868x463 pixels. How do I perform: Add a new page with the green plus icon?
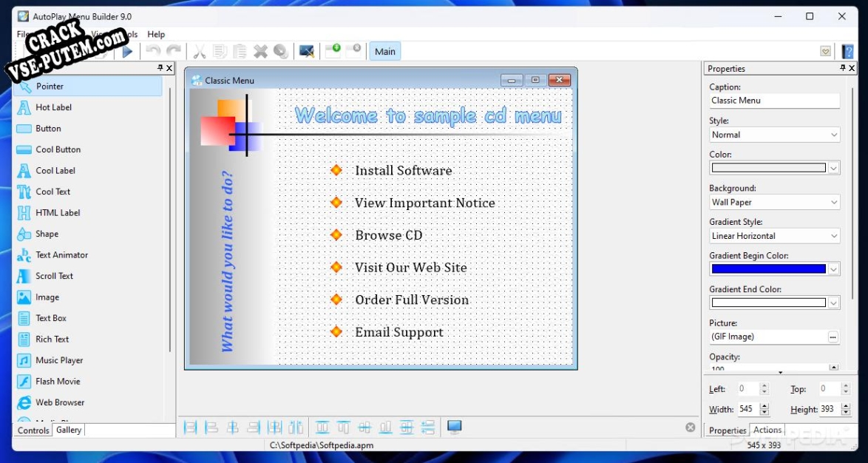(x=333, y=51)
